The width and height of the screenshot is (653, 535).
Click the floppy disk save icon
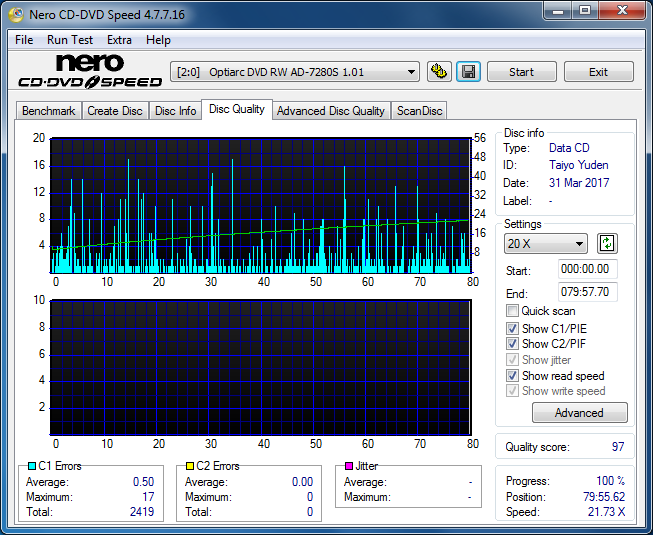[x=467, y=72]
